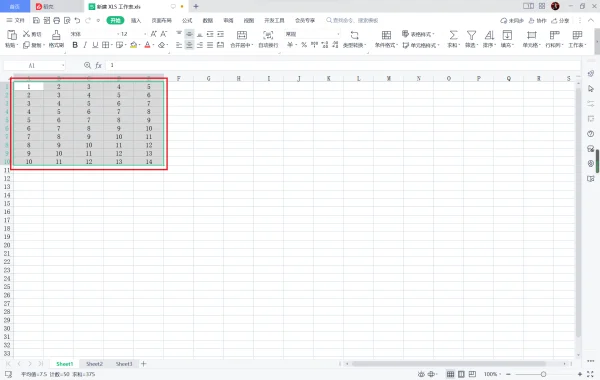Viewport: 600px width, 380px height.
Task: Click the Fill down icon
Action: 507,35
